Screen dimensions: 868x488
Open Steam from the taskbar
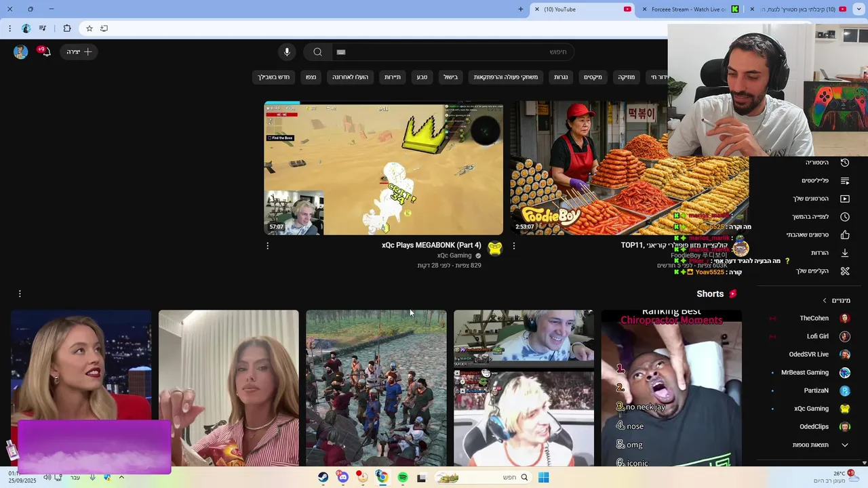323,477
